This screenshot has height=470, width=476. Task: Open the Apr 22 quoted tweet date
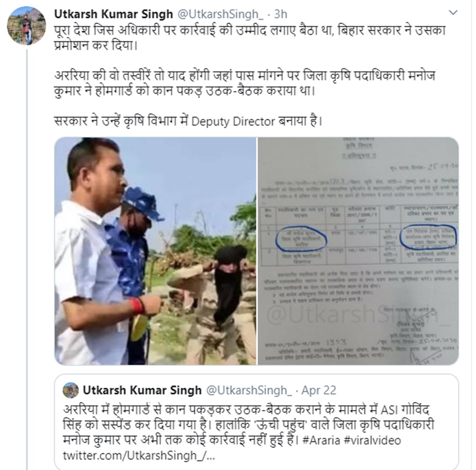tap(319, 390)
